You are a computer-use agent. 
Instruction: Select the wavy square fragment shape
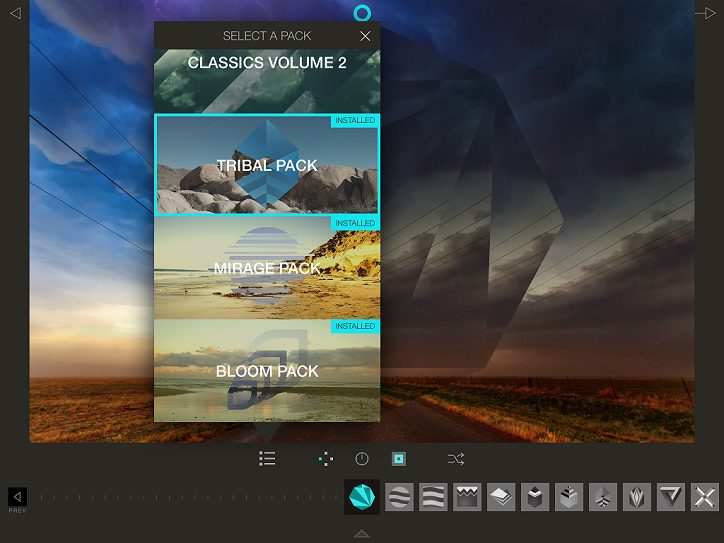(433, 497)
